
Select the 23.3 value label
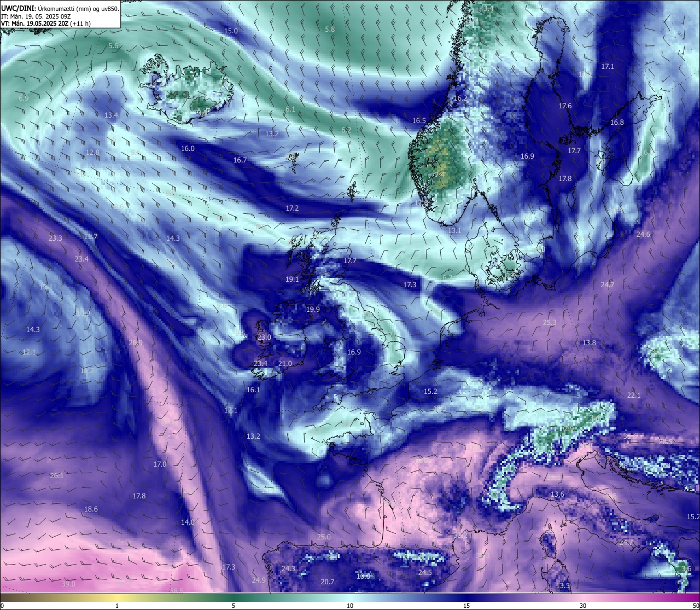coord(55,239)
